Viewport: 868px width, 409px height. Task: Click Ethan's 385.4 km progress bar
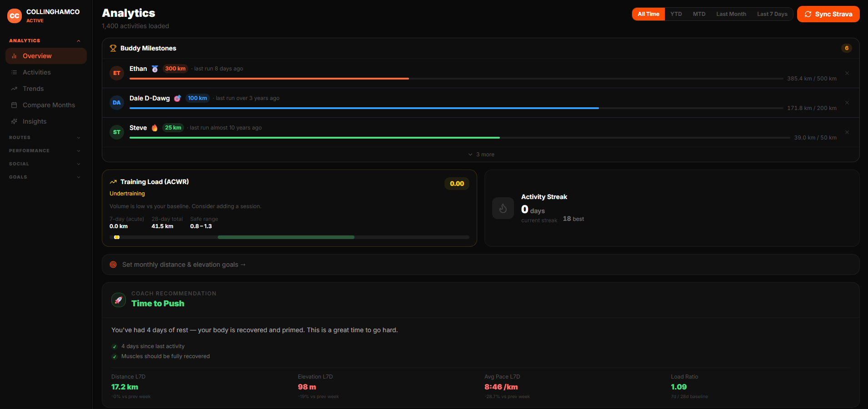pos(456,79)
